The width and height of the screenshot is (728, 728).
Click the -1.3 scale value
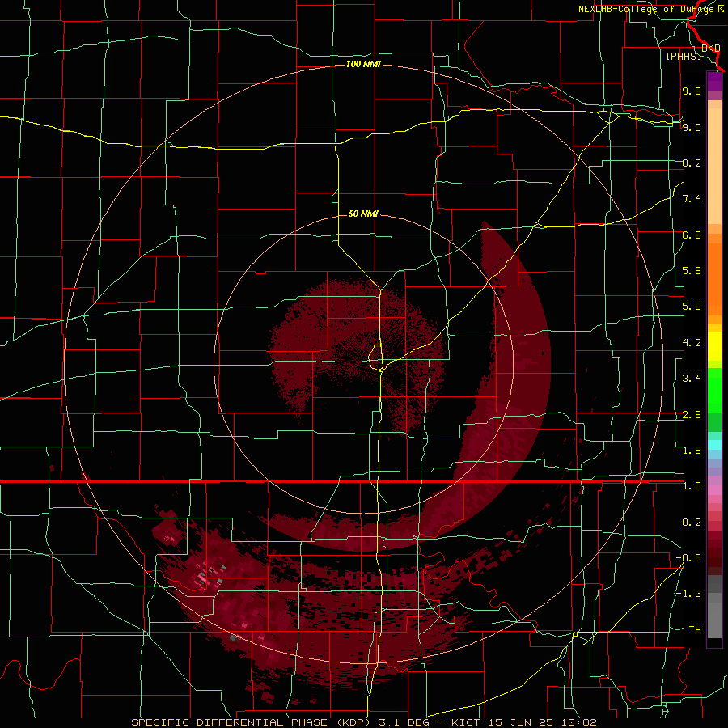click(688, 594)
